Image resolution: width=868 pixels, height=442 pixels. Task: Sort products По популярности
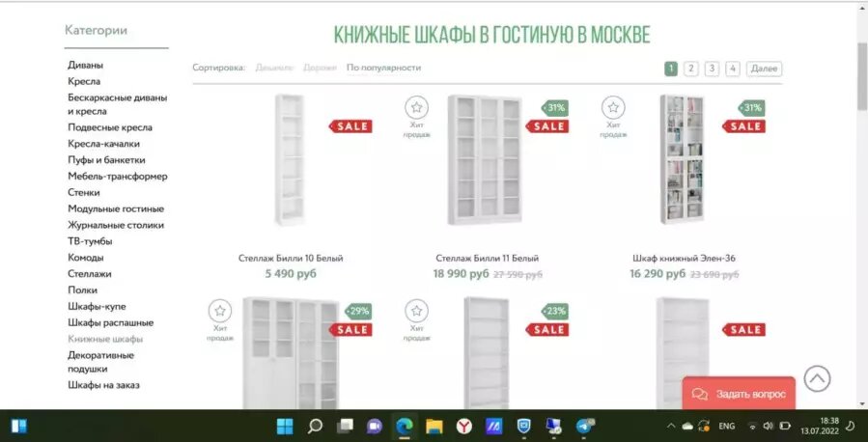[383, 68]
